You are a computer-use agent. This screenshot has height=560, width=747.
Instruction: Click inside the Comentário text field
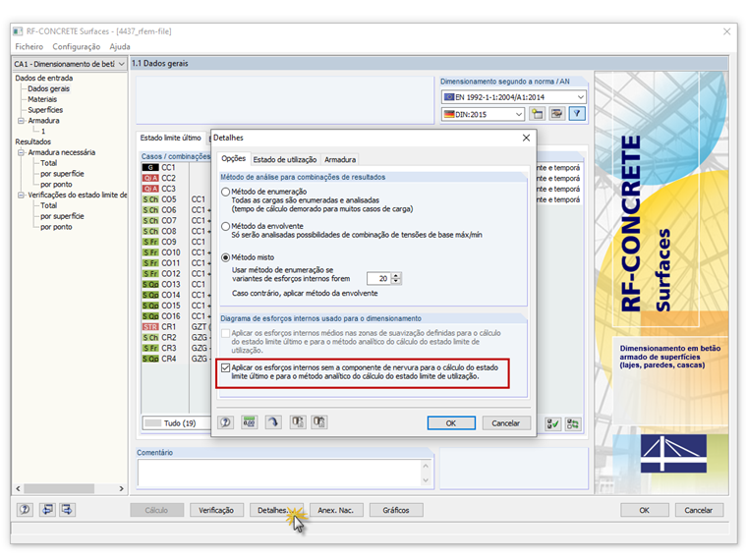click(x=280, y=473)
